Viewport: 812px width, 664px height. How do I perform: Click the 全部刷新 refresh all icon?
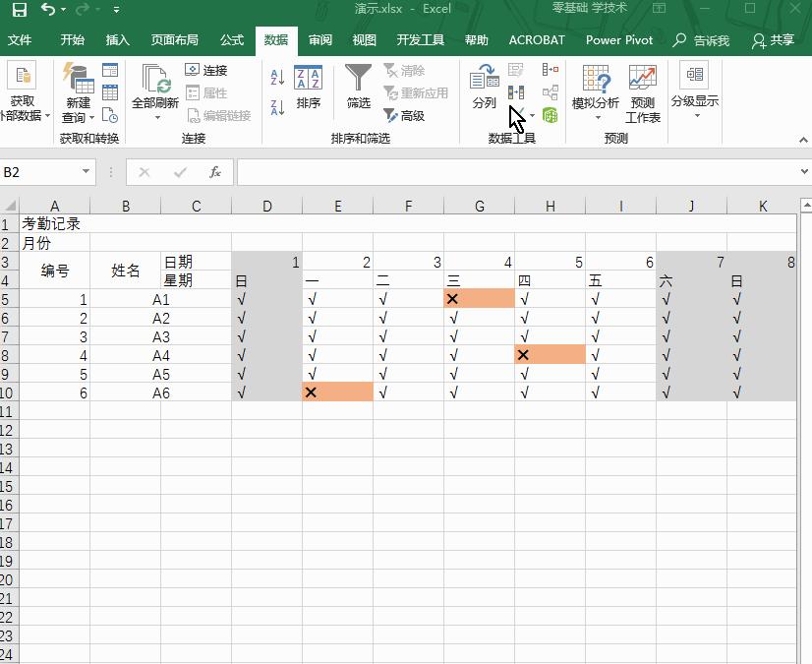point(155,88)
